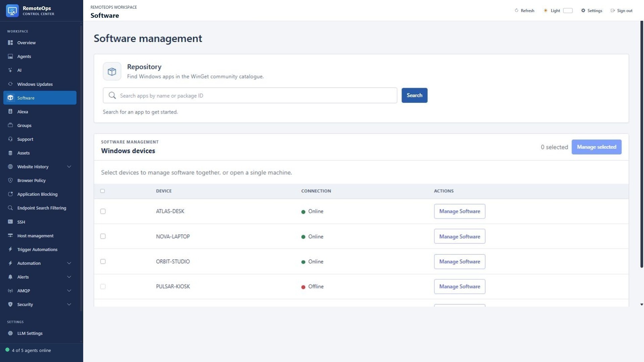Click the Support headset icon
This screenshot has height=362, width=644.
click(x=10, y=139)
